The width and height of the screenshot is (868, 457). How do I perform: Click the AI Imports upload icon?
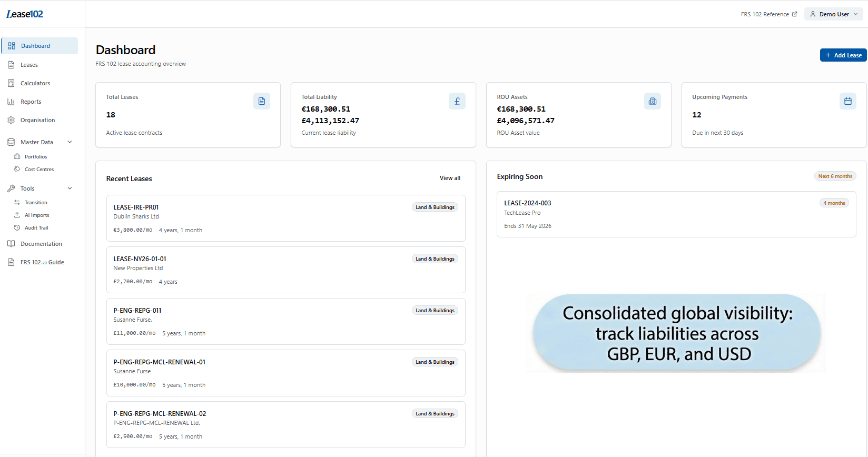coord(17,215)
